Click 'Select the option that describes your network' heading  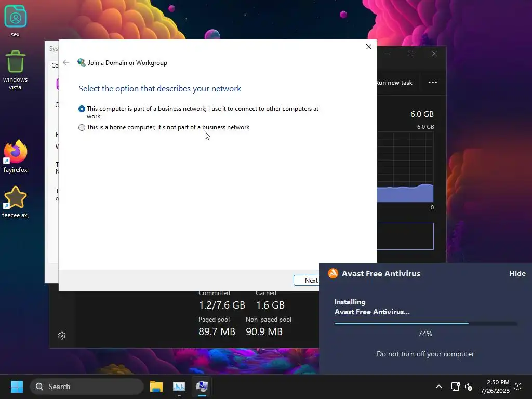(x=160, y=88)
